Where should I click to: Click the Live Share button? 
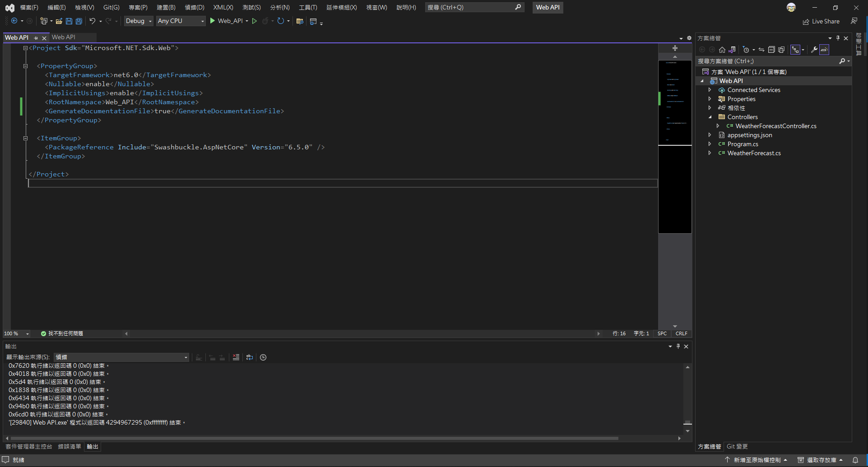tap(821, 21)
